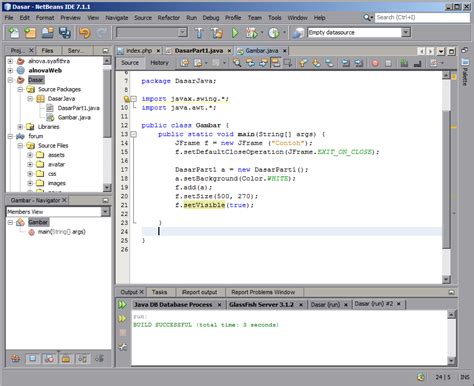Toggle Show Static Members filter in Navigator

click(49, 358)
